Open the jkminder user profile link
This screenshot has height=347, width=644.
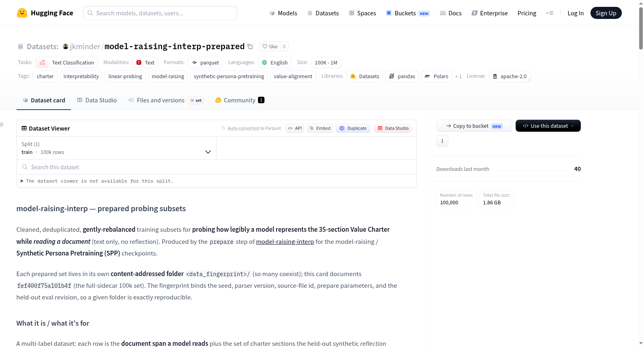[85, 46]
